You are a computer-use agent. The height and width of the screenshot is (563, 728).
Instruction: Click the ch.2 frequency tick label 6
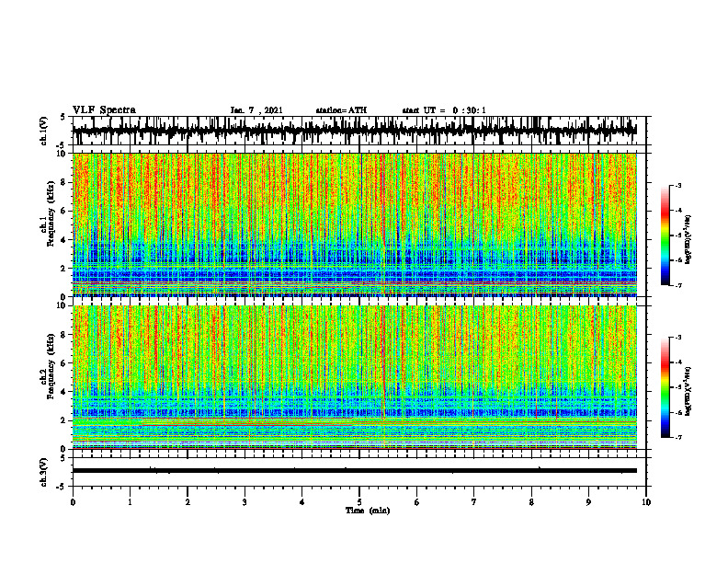64,363
